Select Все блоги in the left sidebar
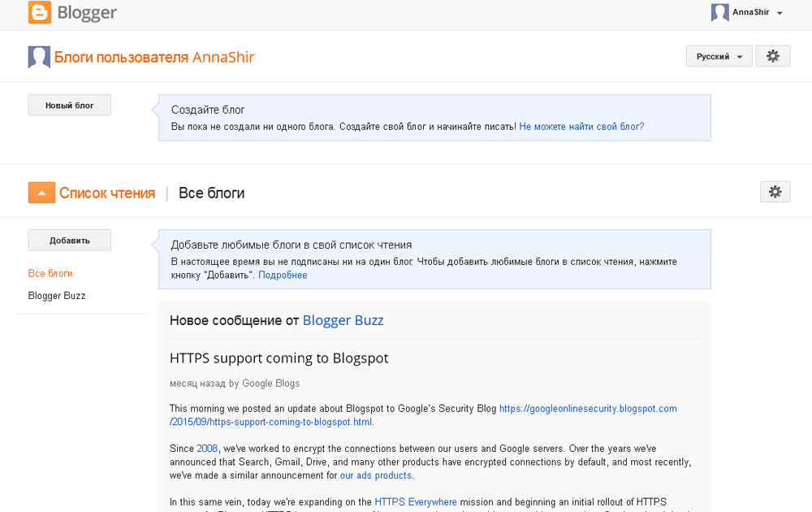 click(x=50, y=274)
